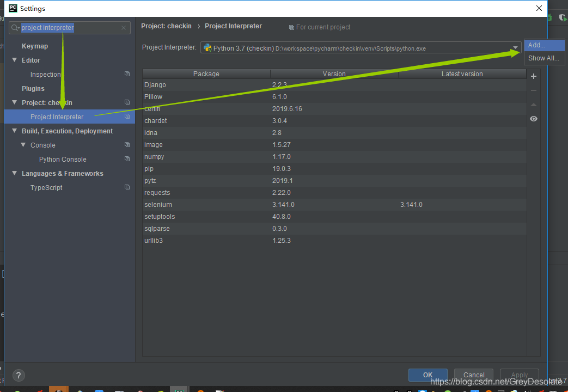Image resolution: width=568 pixels, height=392 pixels.
Task: Open the Plugins settings page
Action: click(33, 88)
